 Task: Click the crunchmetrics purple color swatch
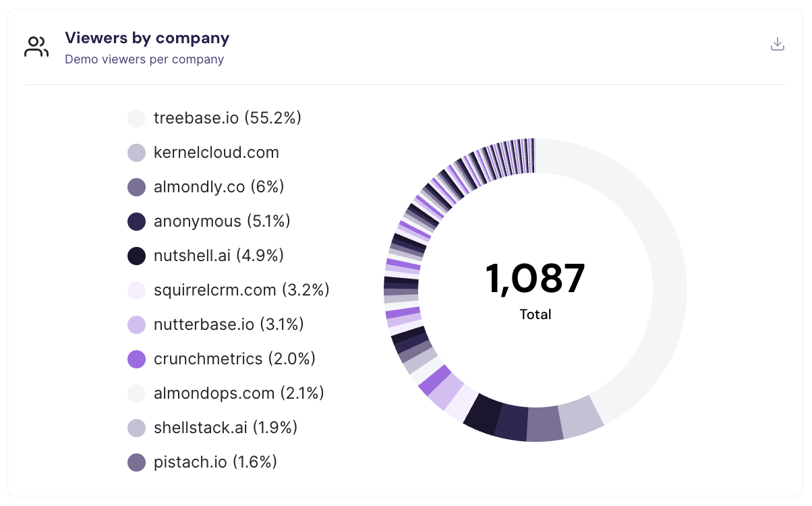[x=136, y=359]
